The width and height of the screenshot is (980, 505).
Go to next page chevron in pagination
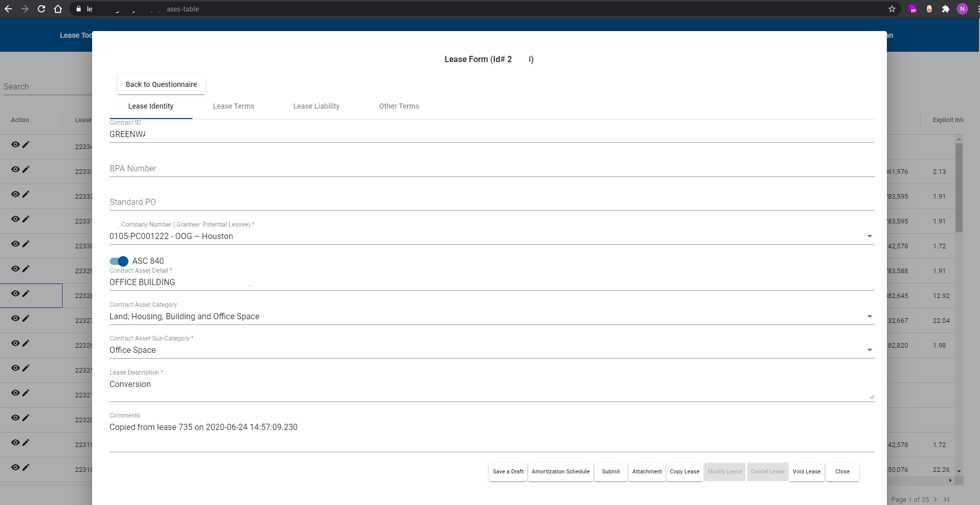pyautogui.click(x=936, y=499)
